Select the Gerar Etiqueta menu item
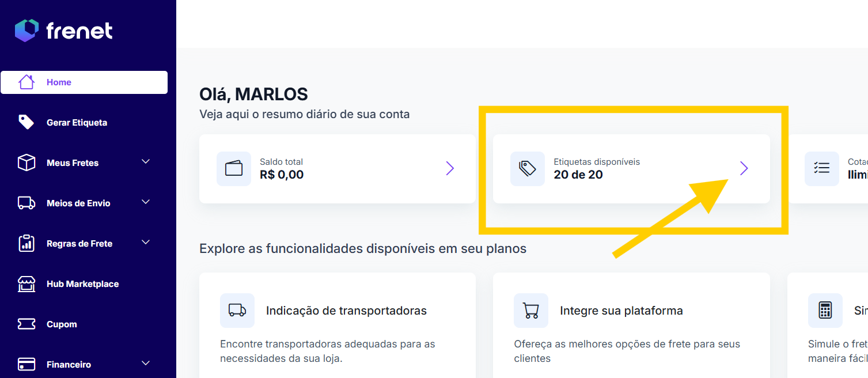The image size is (868, 378). (x=77, y=123)
